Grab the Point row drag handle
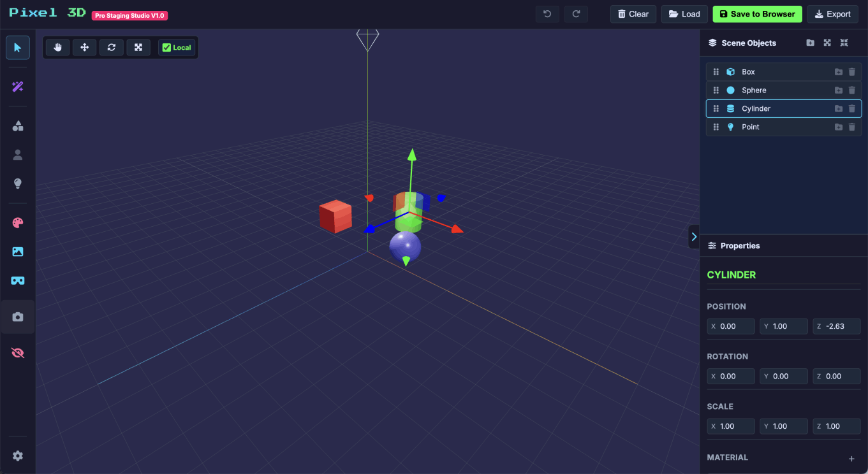This screenshot has width=868, height=474. coord(716,127)
